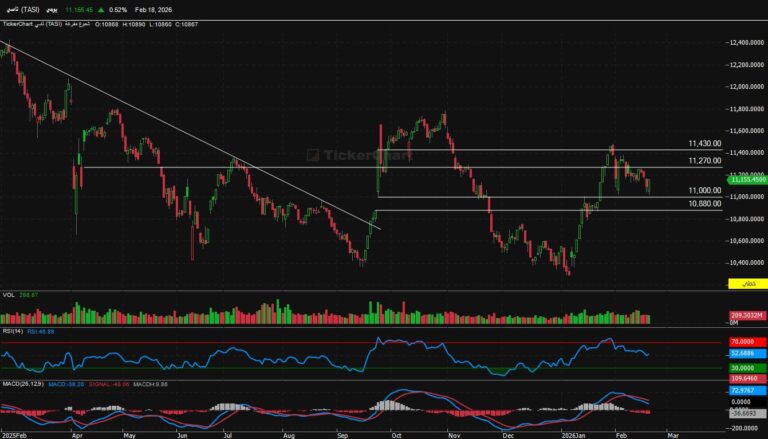This screenshot has height=439, width=768.
Task: Select the 11,430.00 horizontal resistance line label
Action: click(704, 144)
